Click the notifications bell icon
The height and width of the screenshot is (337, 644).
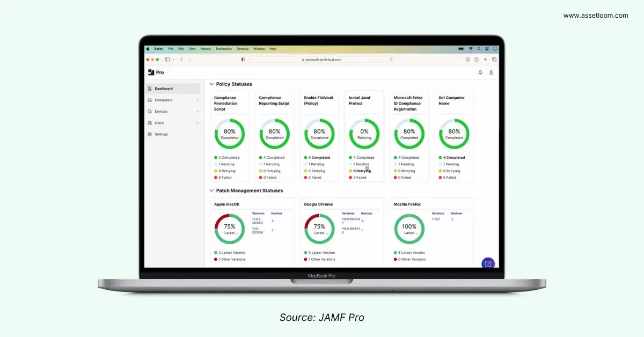click(x=480, y=72)
